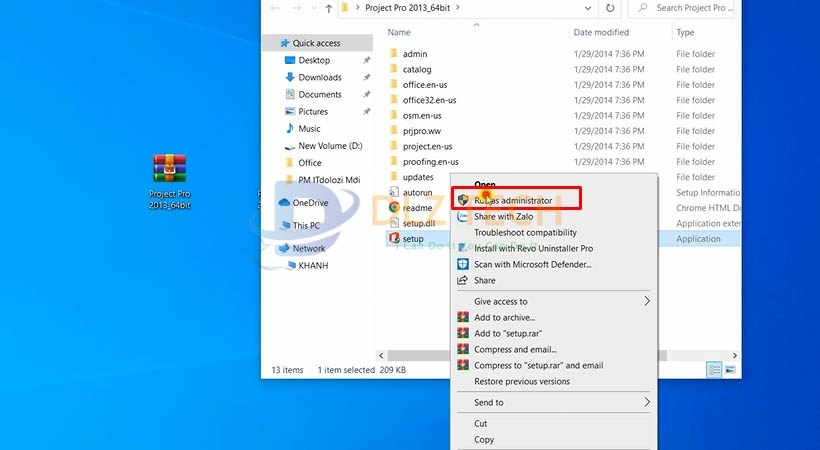Select the setup application file
The image size is (820, 450).
point(413,239)
